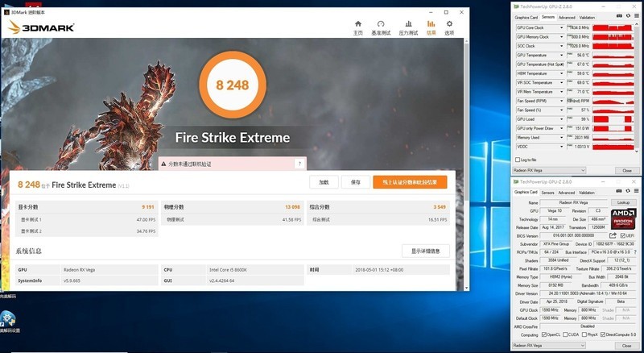Open the options (选项) gear icon
The width and height of the screenshot is (644, 353).
[449, 24]
